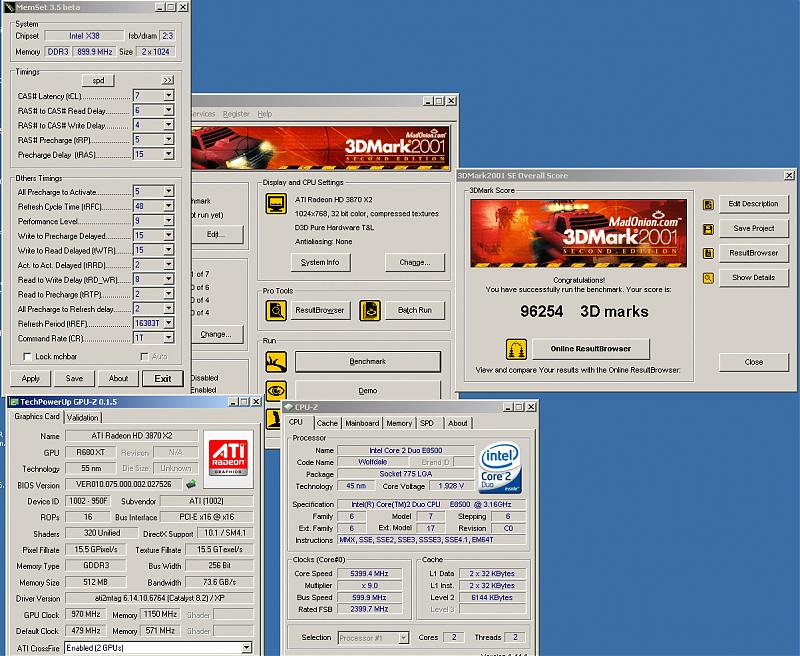Viewport: 800px width, 656px height.
Task: Click the ResultBrowser magnifier icon in Pro Tools
Action: 276,310
